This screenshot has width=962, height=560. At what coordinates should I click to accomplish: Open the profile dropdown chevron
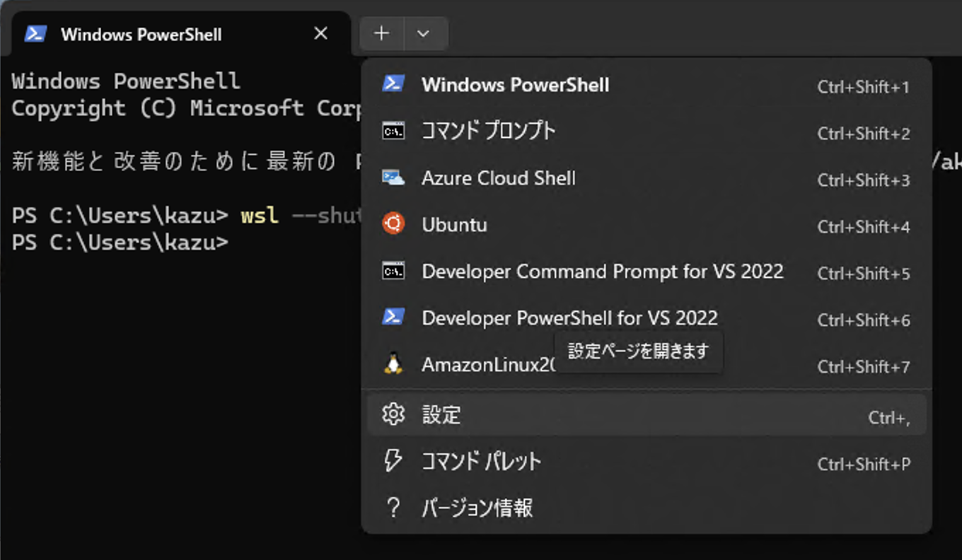pyautogui.click(x=425, y=33)
